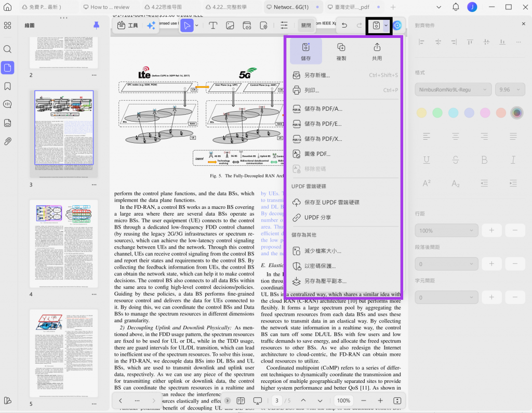Select 以密碼保護 option

tap(345, 266)
